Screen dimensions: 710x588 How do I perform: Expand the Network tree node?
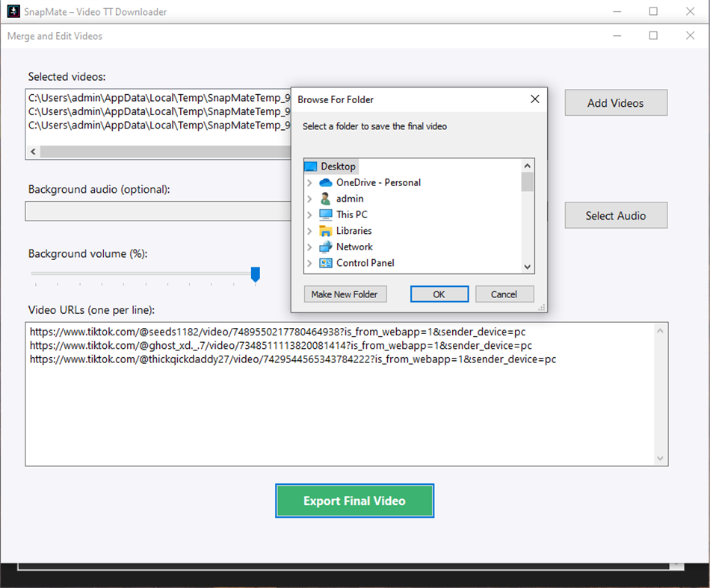(x=311, y=247)
